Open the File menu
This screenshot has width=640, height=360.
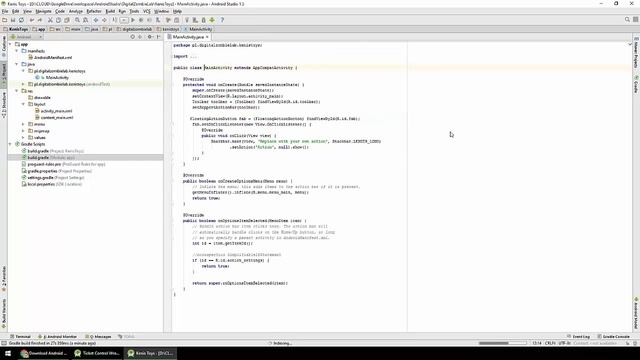[5, 11]
